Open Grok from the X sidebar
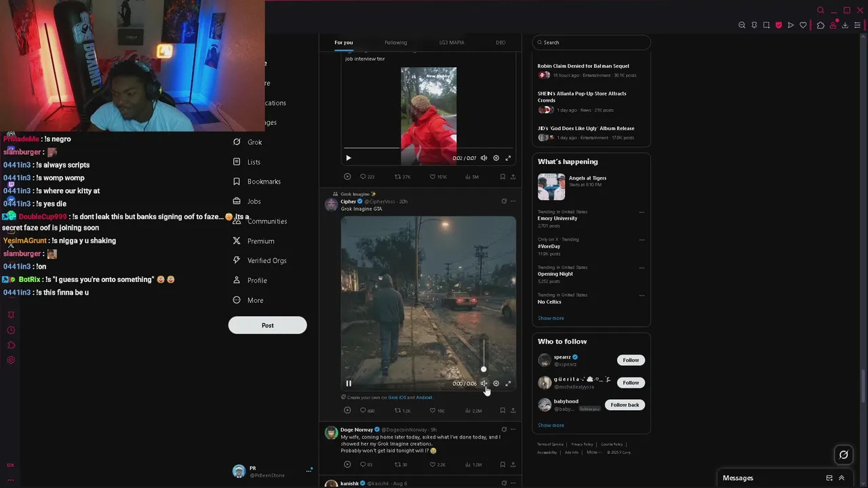The width and height of the screenshot is (868, 488). point(248,142)
